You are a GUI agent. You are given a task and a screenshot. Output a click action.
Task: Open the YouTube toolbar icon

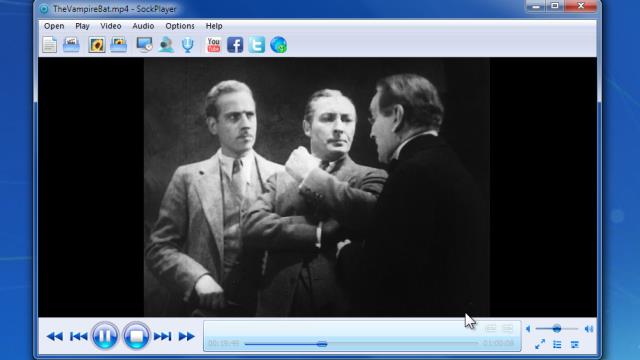(214, 44)
